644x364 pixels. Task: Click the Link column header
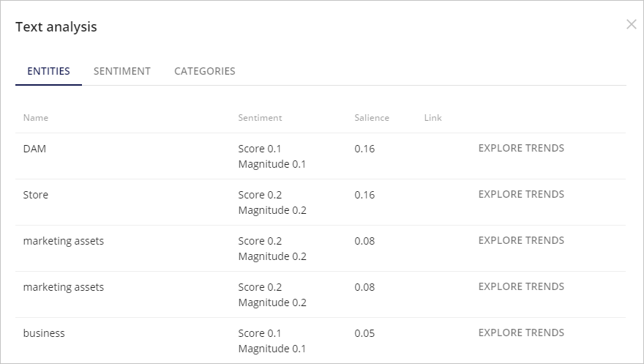click(x=433, y=117)
